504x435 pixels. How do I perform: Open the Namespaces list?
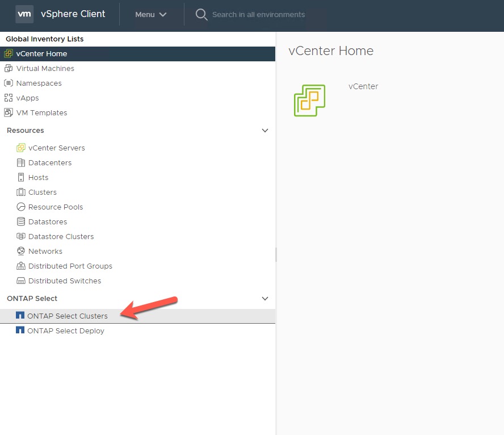tap(39, 83)
